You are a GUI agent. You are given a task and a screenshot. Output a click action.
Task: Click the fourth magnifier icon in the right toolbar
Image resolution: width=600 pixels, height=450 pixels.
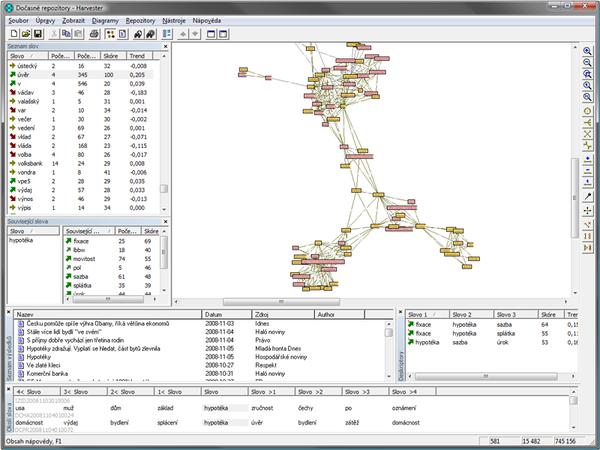pos(587,85)
